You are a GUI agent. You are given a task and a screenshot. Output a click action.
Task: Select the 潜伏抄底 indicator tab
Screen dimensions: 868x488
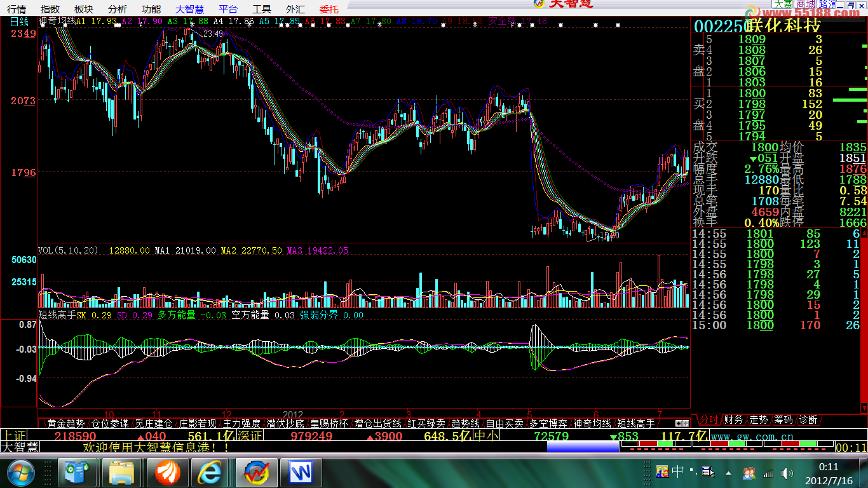[x=285, y=423]
